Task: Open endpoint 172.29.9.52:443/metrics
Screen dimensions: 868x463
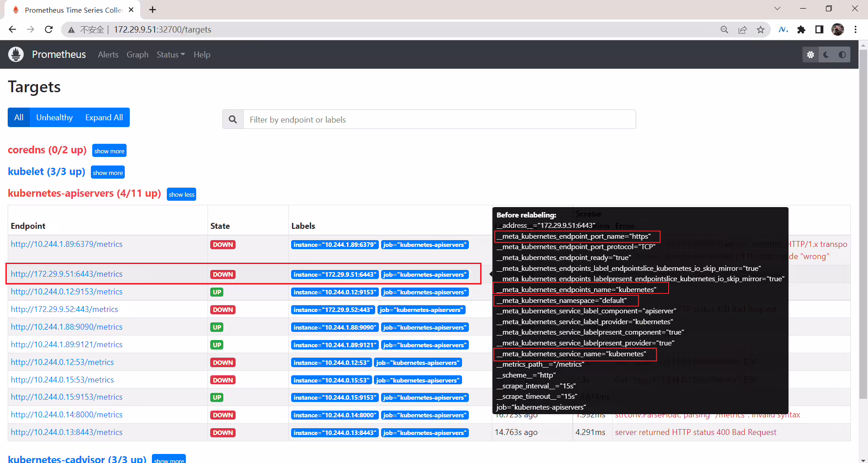Action: [x=64, y=309]
